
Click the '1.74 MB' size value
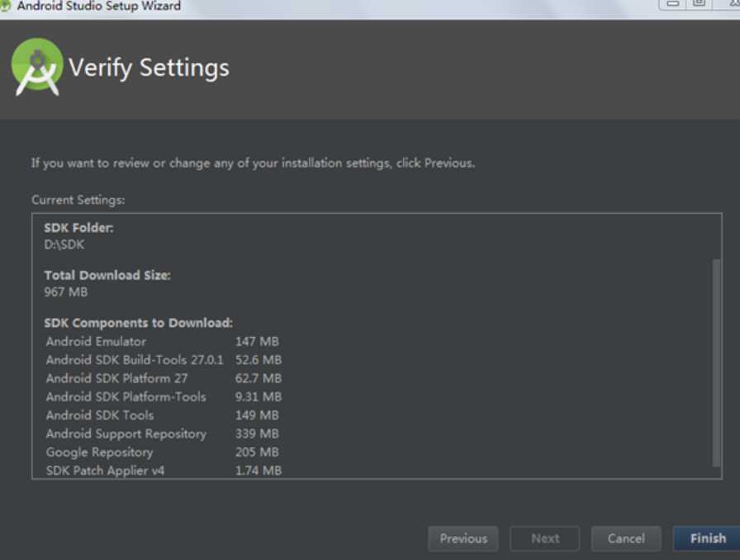click(x=259, y=470)
